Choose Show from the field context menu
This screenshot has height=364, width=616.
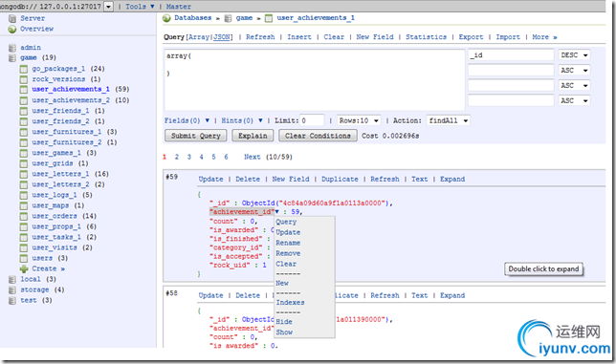tap(284, 332)
